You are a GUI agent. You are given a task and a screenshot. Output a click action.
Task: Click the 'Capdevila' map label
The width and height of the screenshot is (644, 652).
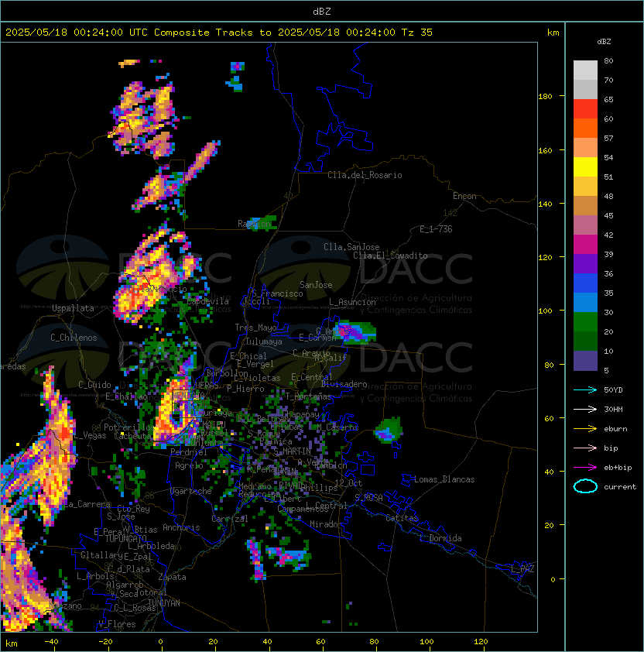click(208, 301)
